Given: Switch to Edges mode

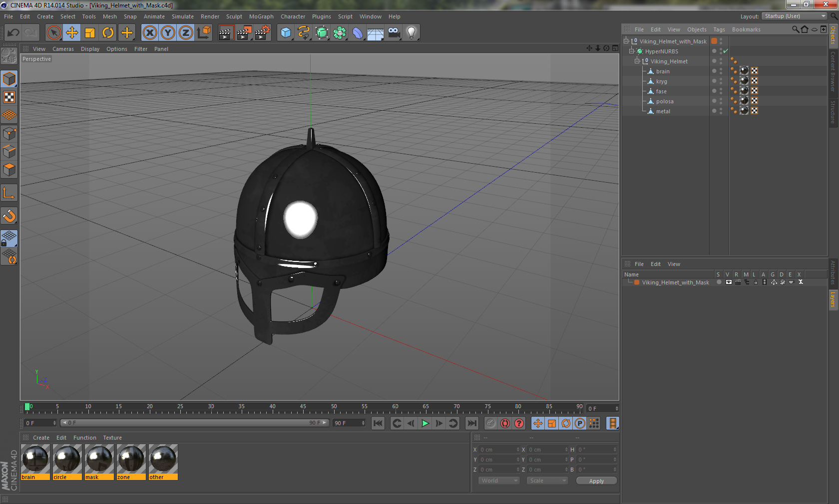Looking at the screenshot, I should tap(9, 152).
